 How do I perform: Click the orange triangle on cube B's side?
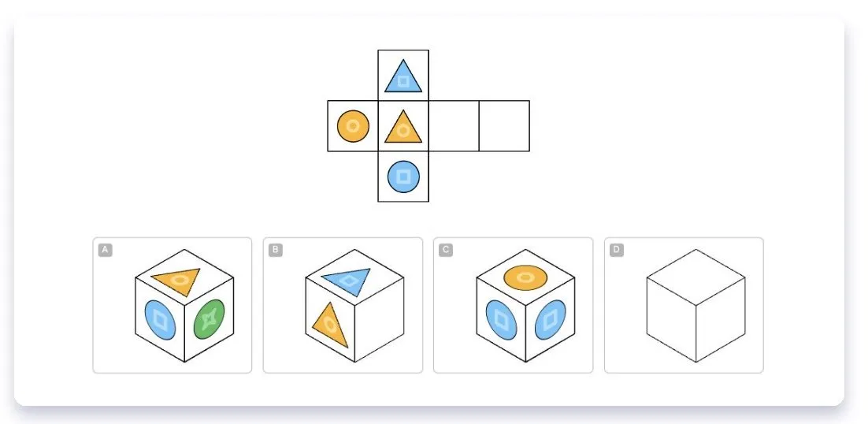point(331,325)
